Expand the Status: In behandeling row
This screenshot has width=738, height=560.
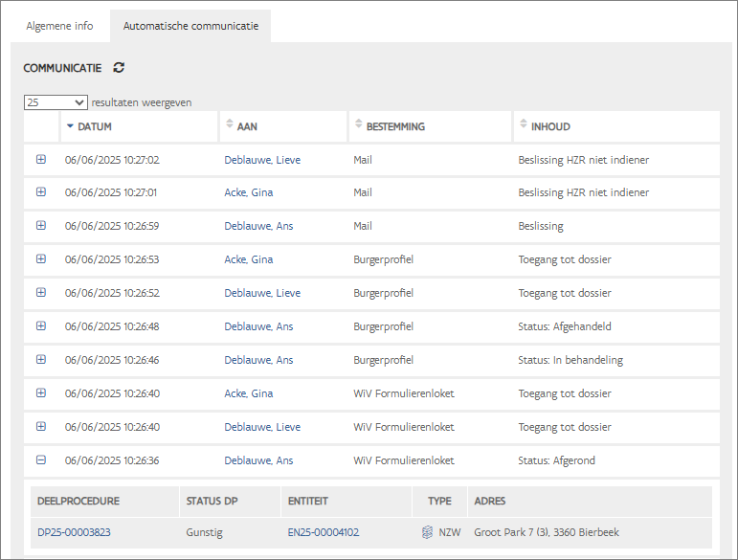[40, 360]
